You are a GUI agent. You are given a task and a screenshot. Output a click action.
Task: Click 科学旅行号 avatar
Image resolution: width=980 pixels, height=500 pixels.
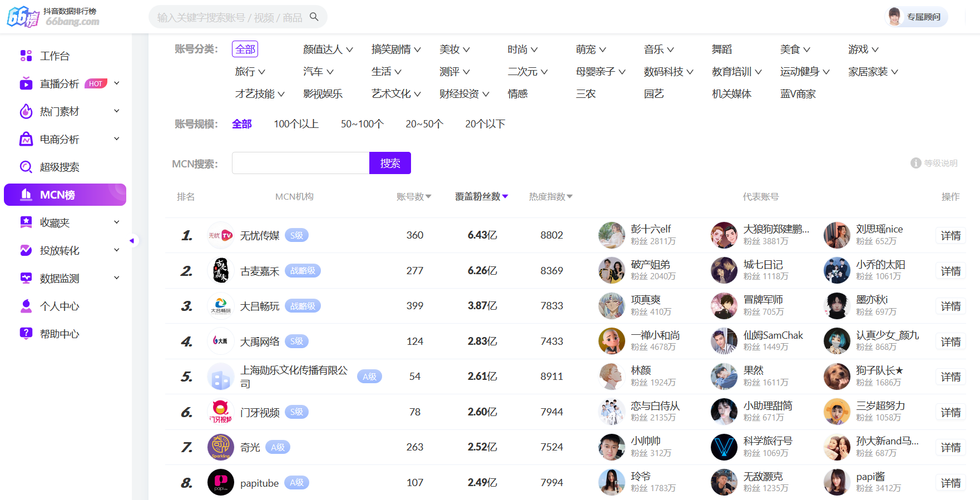(724, 447)
